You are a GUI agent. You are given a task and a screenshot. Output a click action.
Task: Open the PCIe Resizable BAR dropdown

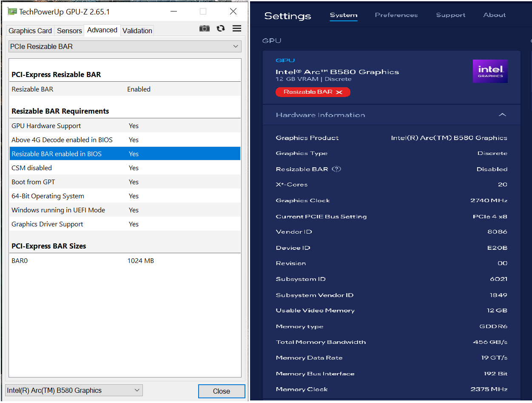125,46
